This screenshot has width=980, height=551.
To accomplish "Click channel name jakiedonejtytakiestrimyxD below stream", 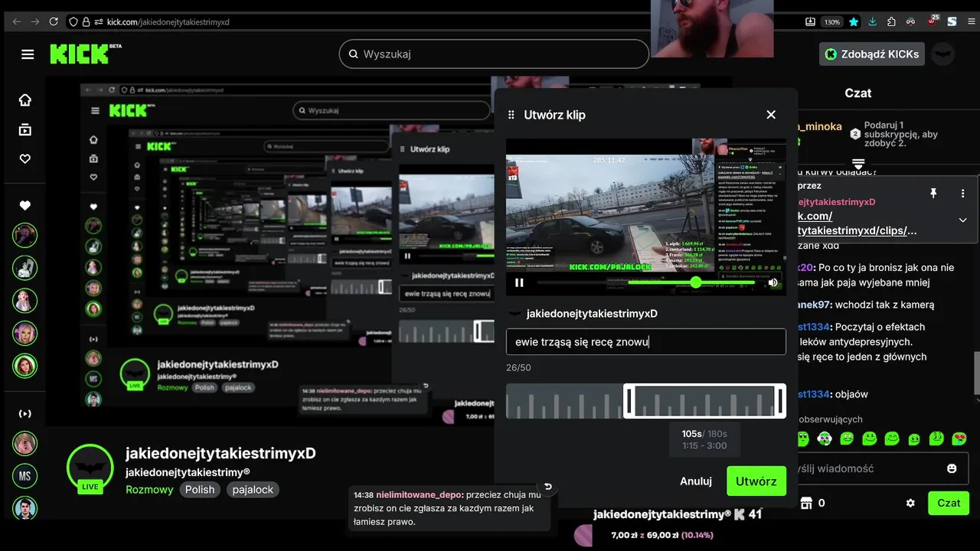I will [220, 454].
